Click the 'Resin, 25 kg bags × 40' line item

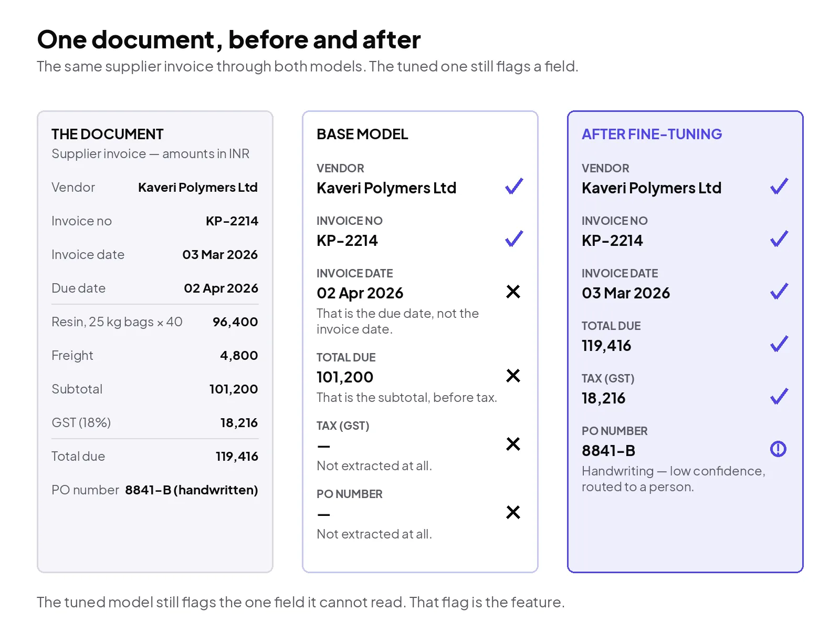pyautogui.click(x=117, y=322)
